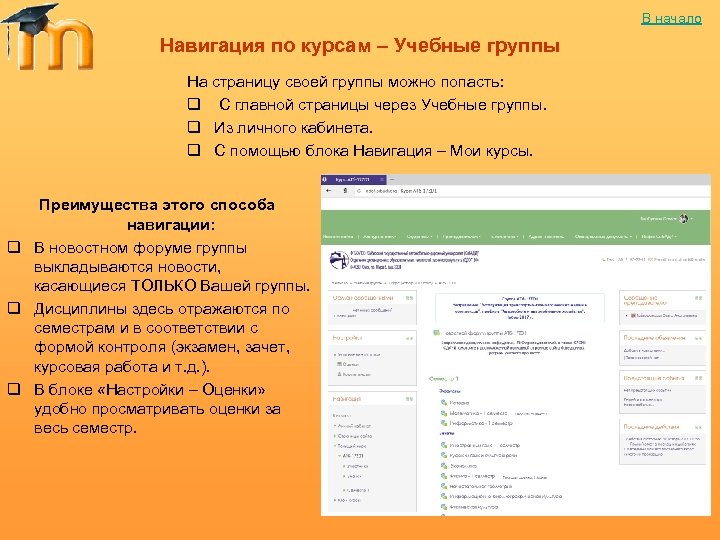This screenshot has height=540, width=720.
Task: Click the 'Сообщение преподавателю' block control icons
Action: [698, 298]
